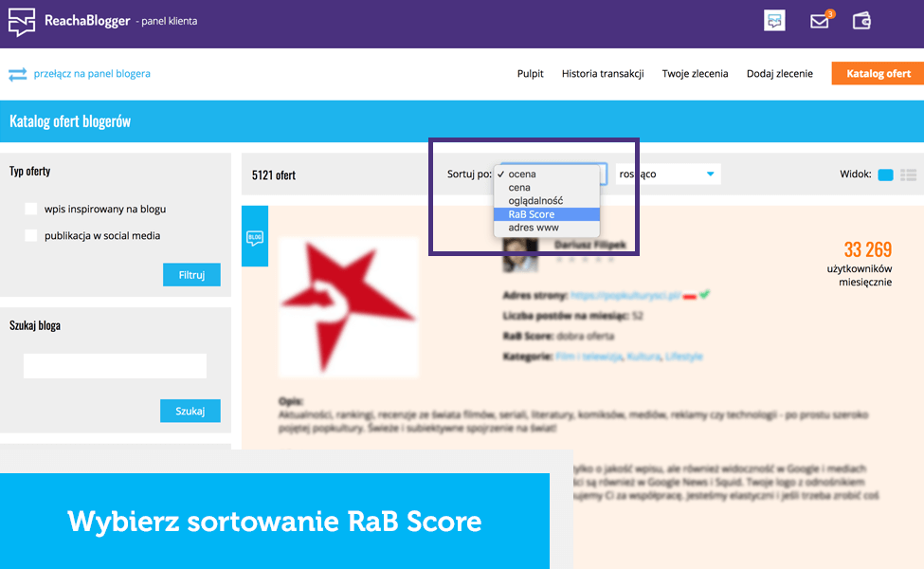The height and width of the screenshot is (569, 924).
Task: Open the chat support icon in header
Action: click(x=774, y=21)
